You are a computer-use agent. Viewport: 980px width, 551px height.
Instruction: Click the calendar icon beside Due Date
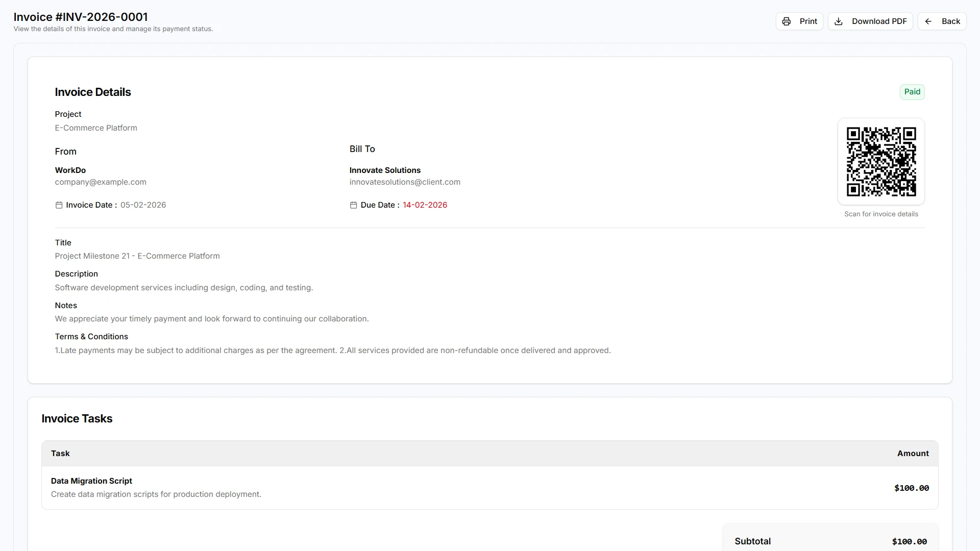(353, 205)
